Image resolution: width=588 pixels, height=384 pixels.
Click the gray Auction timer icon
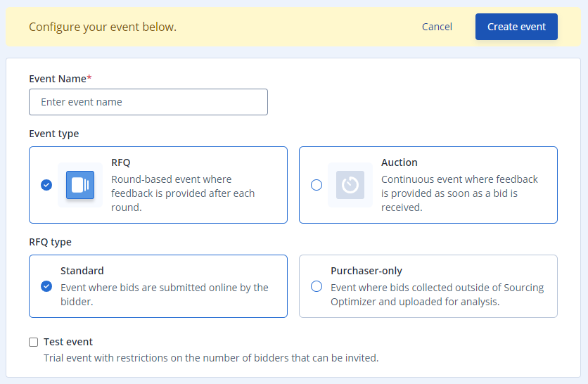[350, 185]
